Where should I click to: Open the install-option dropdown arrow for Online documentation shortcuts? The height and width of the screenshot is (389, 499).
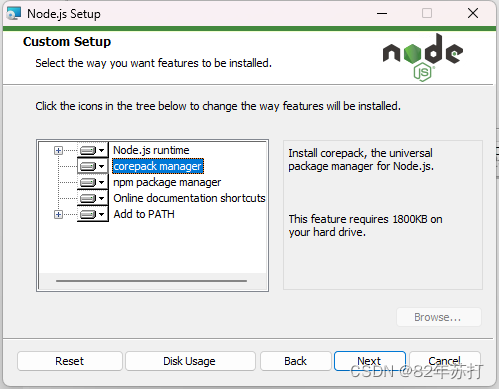(x=102, y=198)
